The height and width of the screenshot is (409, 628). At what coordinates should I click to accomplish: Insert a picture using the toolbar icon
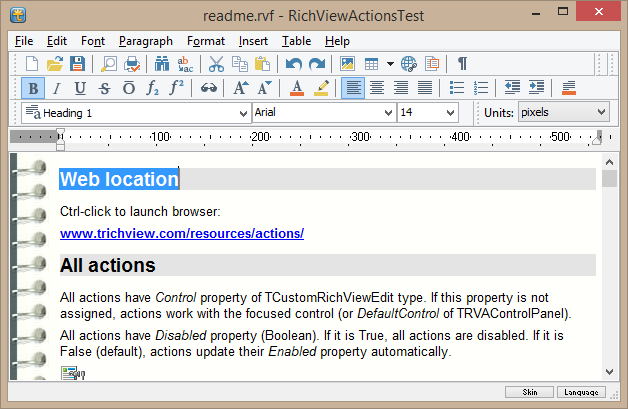click(x=347, y=64)
